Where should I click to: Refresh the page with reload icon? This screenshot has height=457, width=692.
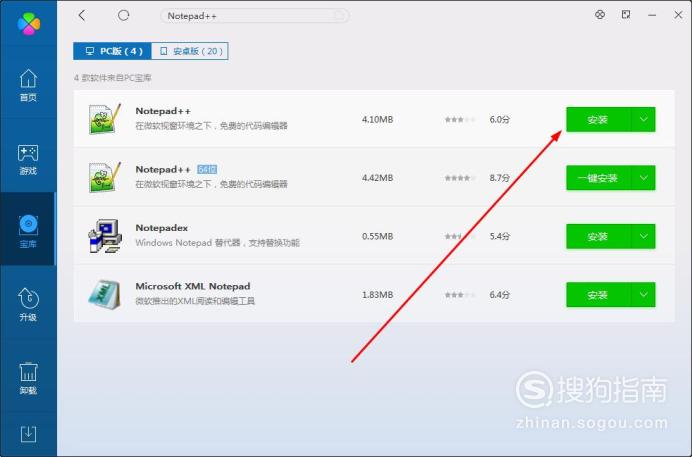pos(123,15)
